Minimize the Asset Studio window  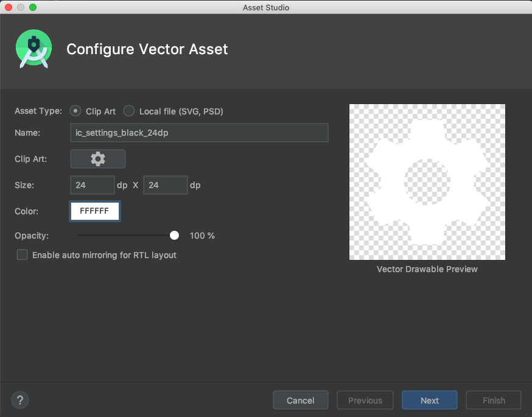pos(21,7)
